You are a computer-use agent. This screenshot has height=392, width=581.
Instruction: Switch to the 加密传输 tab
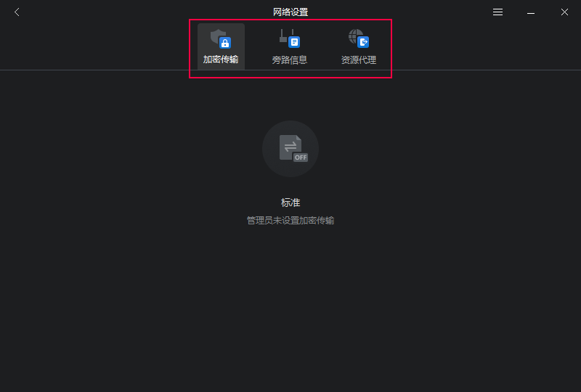pos(221,46)
